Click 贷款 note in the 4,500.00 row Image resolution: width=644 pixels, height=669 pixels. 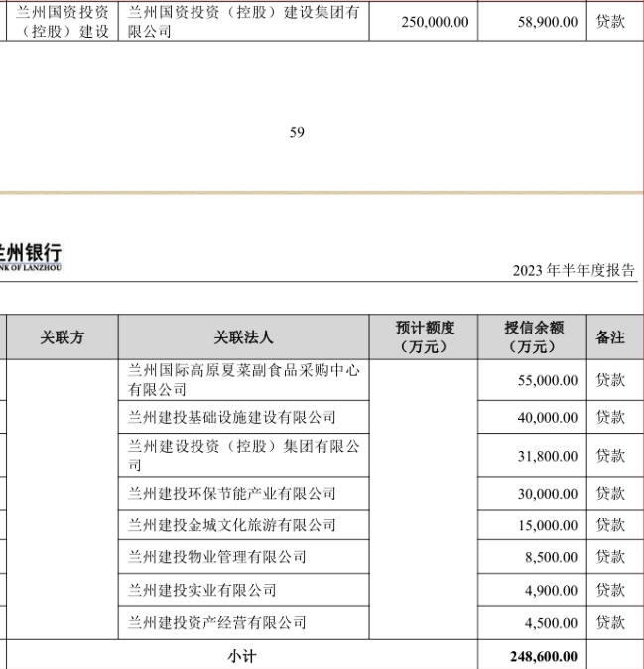610,623
